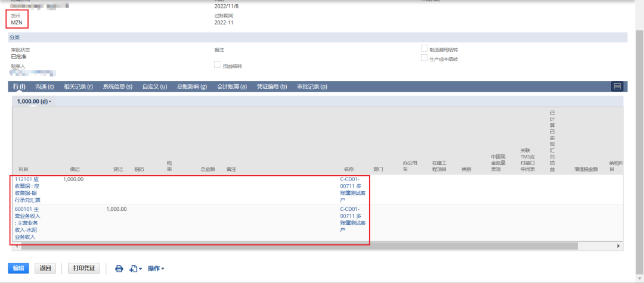This screenshot has height=283, width=644.
Task: Click the 税码 column header
Action: click(139, 169)
